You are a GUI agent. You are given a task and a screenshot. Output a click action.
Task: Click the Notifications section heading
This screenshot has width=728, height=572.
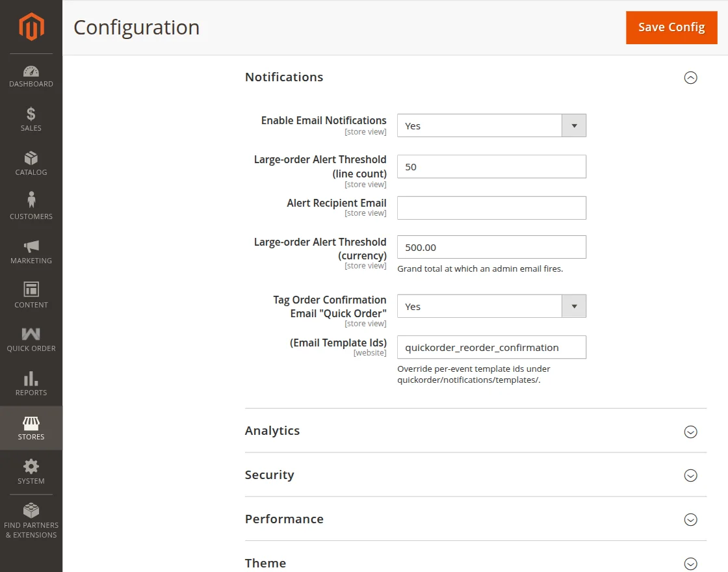[284, 77]
